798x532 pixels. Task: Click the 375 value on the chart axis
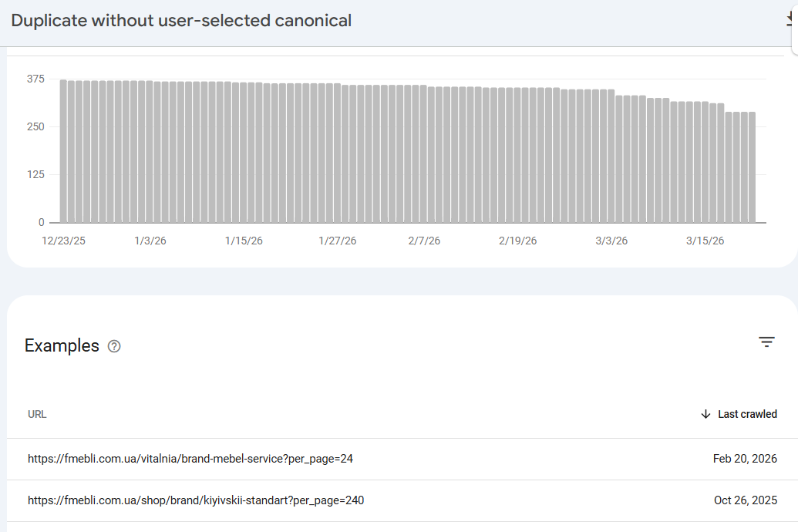[x=36, y=79]
